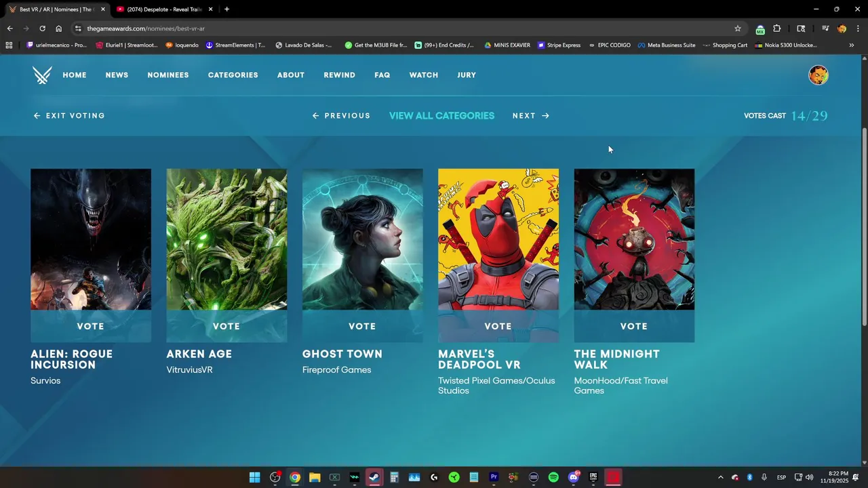This screenshot has height=488, width=868.
Task: Open the Meta Business Suite bookmark
Action: pyautogui.click(x=667, y=45)
